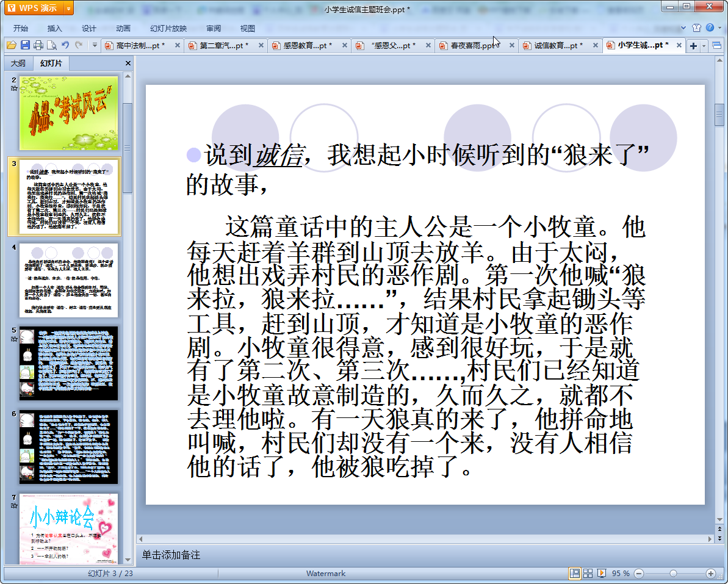This screenshot has width=728, height=584.
Task: Click the zoom out minus button
Action: click(638, 574)
